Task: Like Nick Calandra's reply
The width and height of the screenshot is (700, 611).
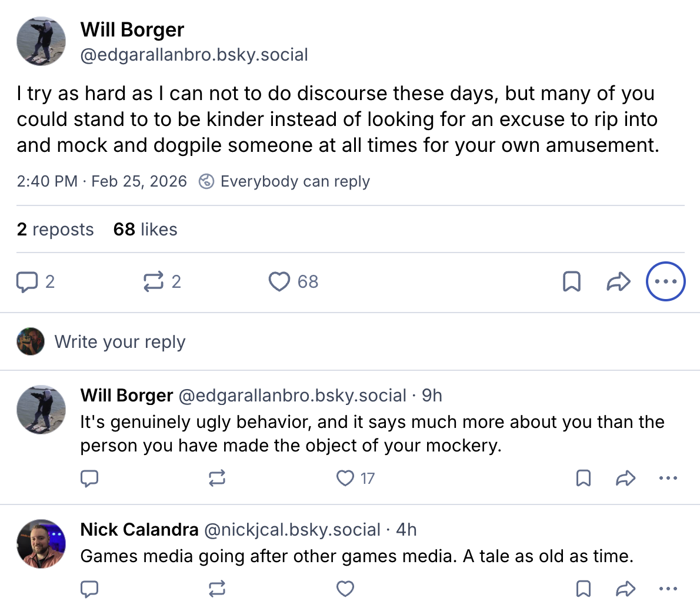Action: 345,589
